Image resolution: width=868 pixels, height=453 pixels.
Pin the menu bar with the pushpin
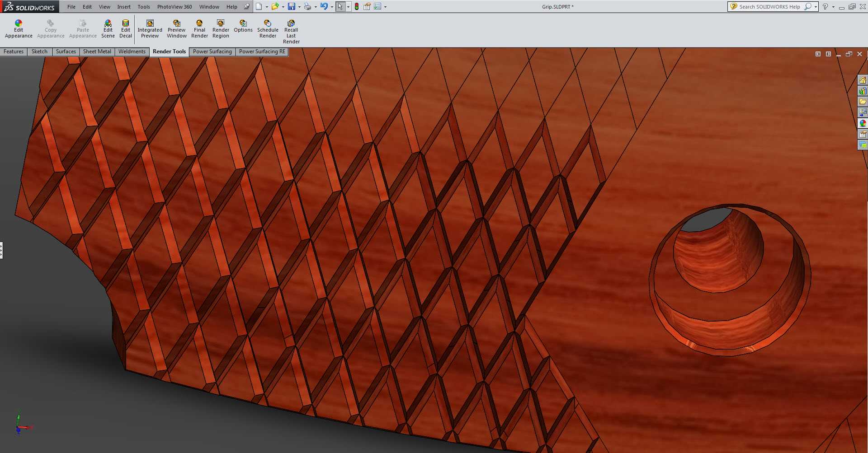coord(246,6)
